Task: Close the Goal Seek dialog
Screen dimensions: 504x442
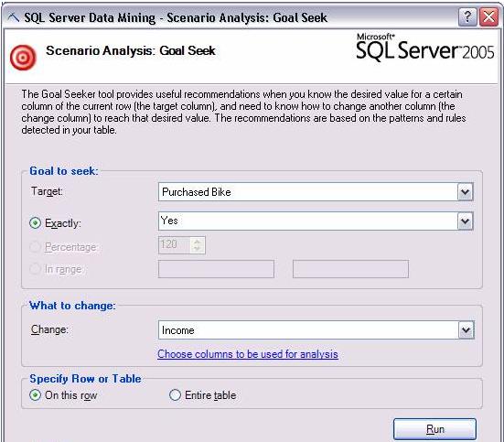Action: coord(488,16)
